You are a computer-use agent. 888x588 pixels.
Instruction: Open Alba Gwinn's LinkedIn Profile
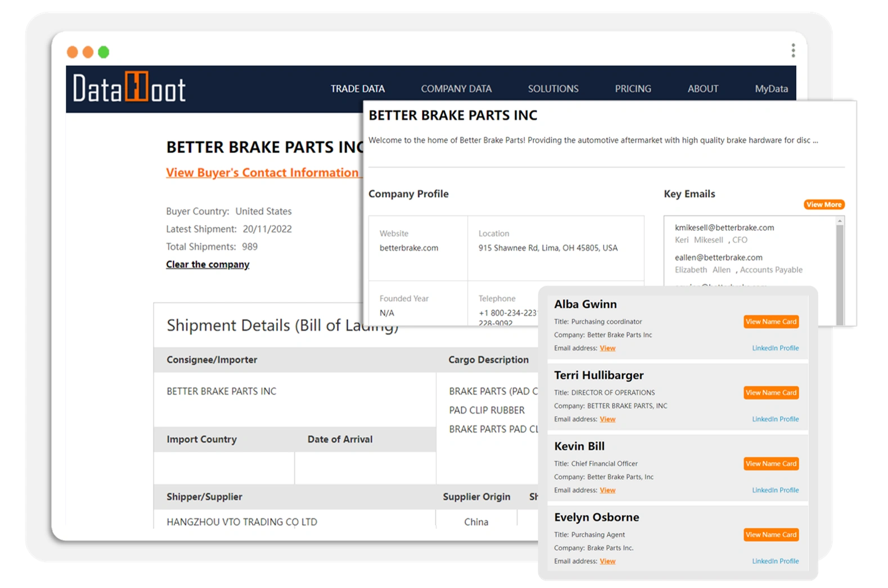[775, 348]
